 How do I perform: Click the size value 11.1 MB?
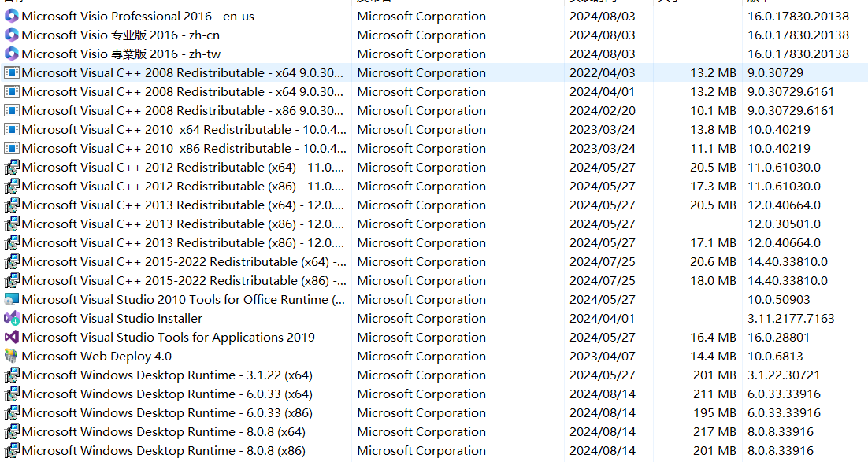pos(713,148)
